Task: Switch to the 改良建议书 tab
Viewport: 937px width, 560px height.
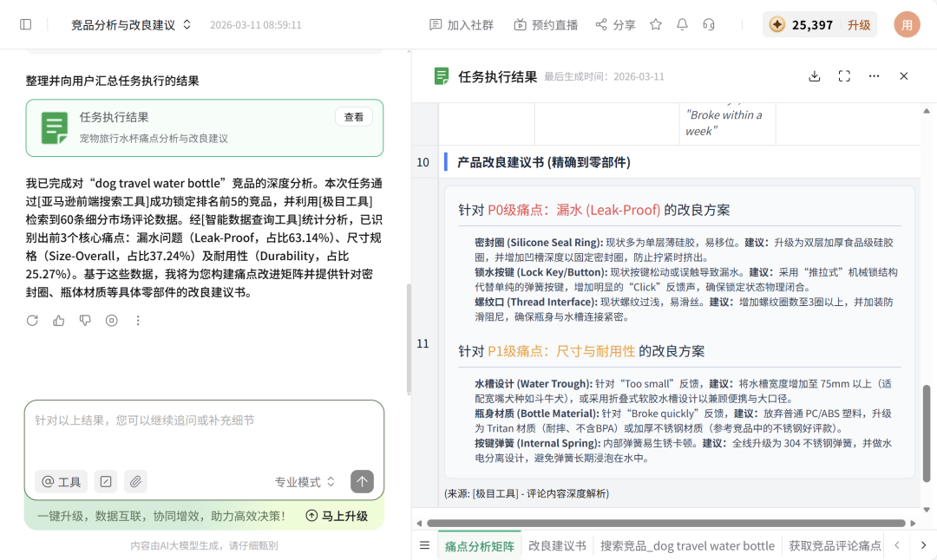Action: (557, 546)
